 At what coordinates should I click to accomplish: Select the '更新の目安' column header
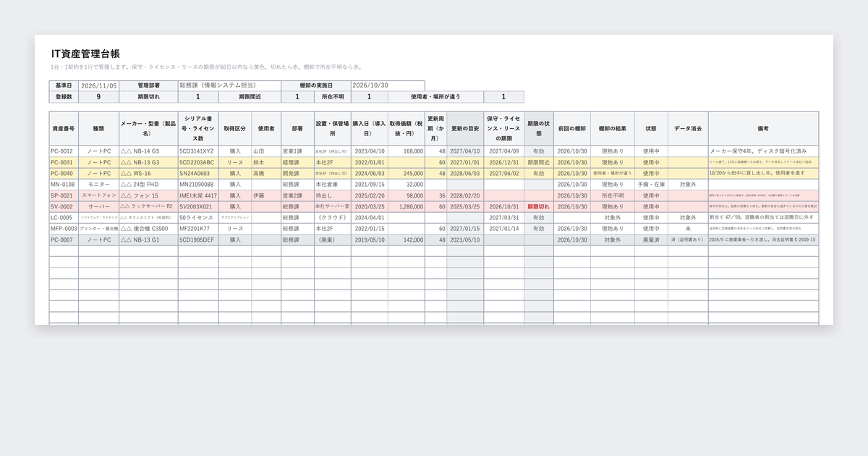[465, 128]
